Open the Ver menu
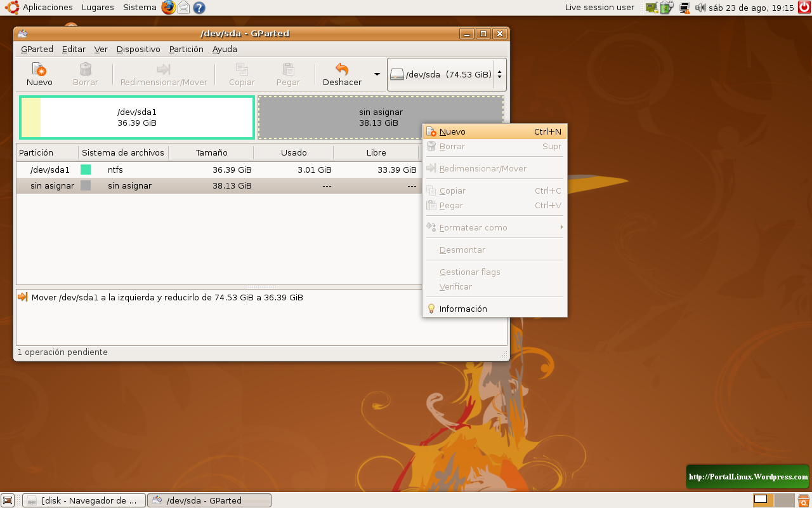Screen dimensions: 812x508 101,49
